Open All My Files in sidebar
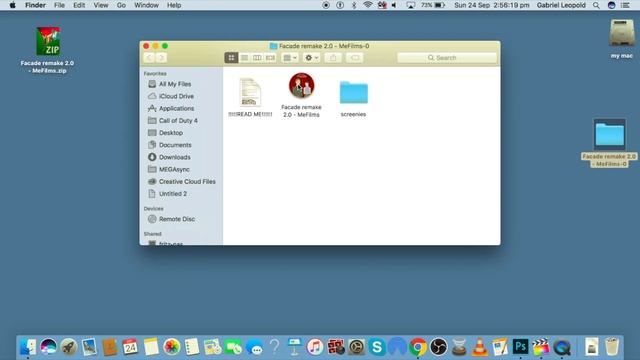Viewport: 640px width, 360px height. 175,84
